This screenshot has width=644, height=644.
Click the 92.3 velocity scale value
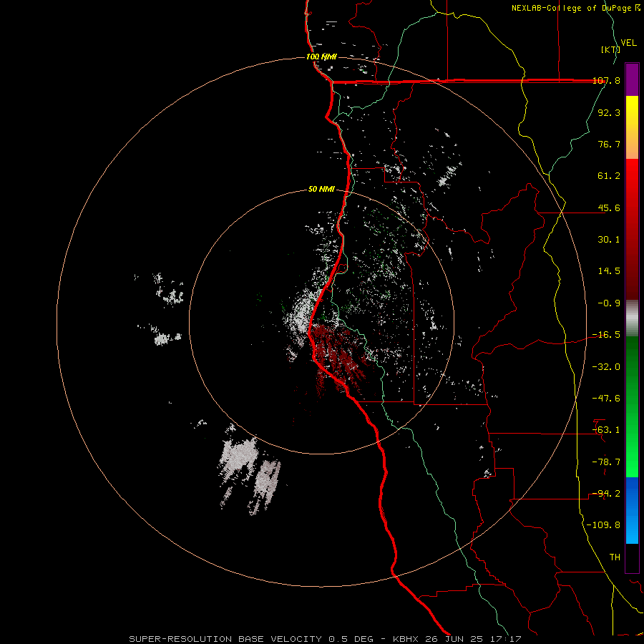click(x=609, y=112)
